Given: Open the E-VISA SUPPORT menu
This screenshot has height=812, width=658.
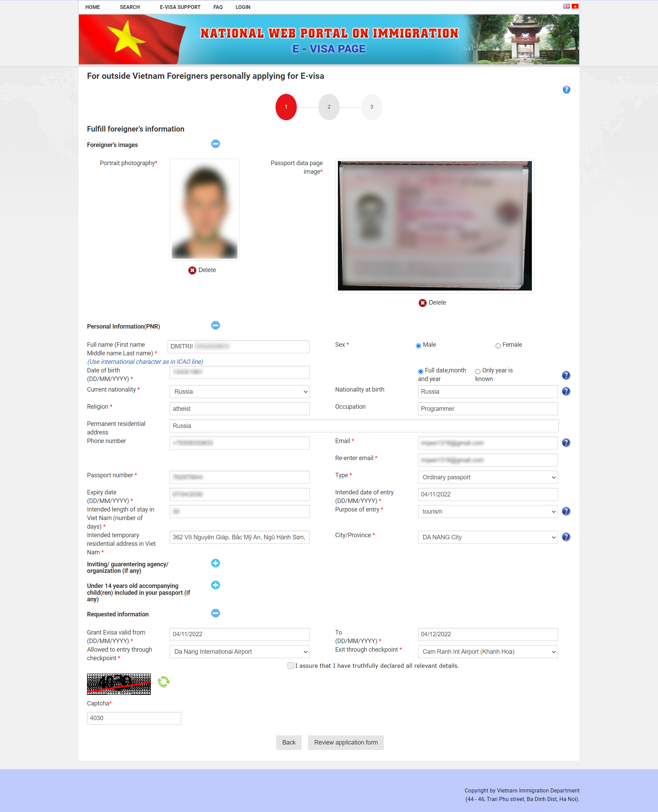Looking at the screenshot, I should coord(180,7).
